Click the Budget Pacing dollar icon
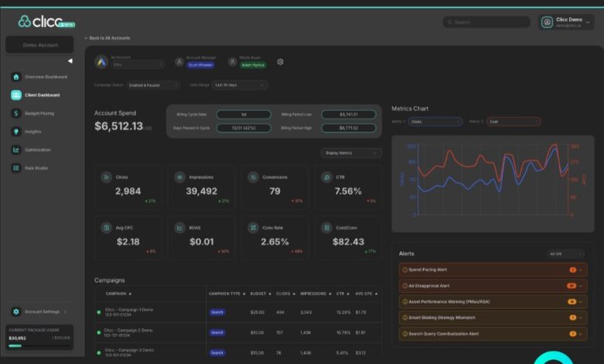Viewport: 604px width, 364px height. (x=16, y=113)
